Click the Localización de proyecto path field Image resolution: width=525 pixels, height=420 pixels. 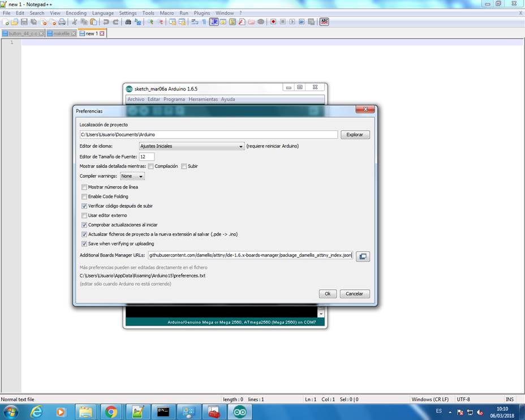pos(209,135)
